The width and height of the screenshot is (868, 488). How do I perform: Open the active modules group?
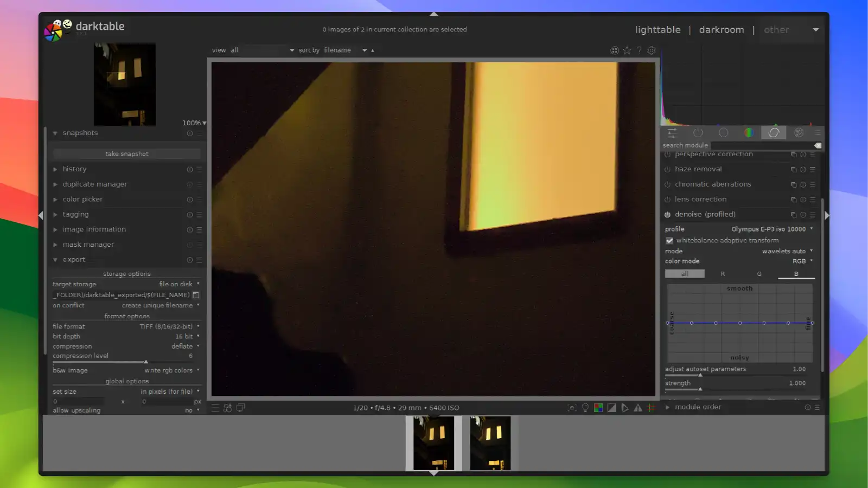(x=698, y=132)
